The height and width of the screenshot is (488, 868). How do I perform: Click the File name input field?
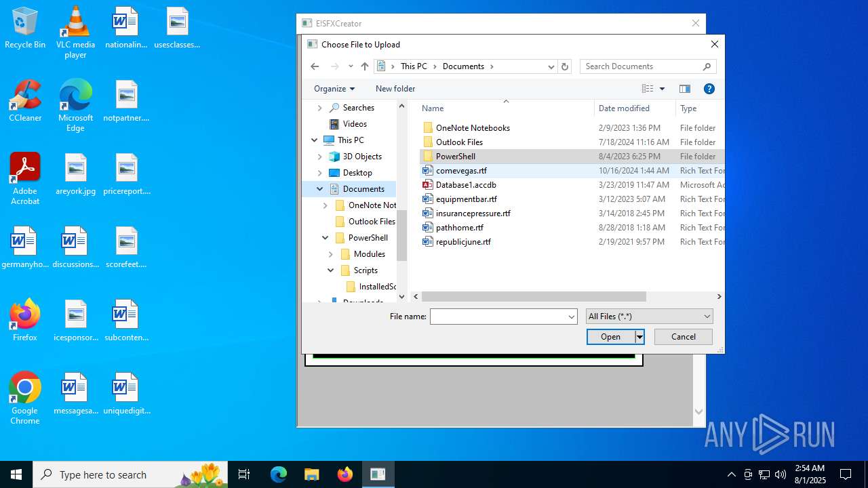(498, 317)
